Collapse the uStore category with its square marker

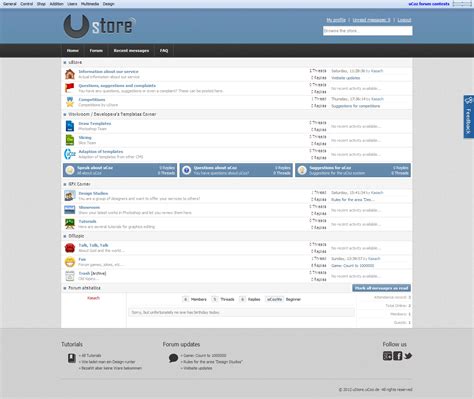point(65,63)
